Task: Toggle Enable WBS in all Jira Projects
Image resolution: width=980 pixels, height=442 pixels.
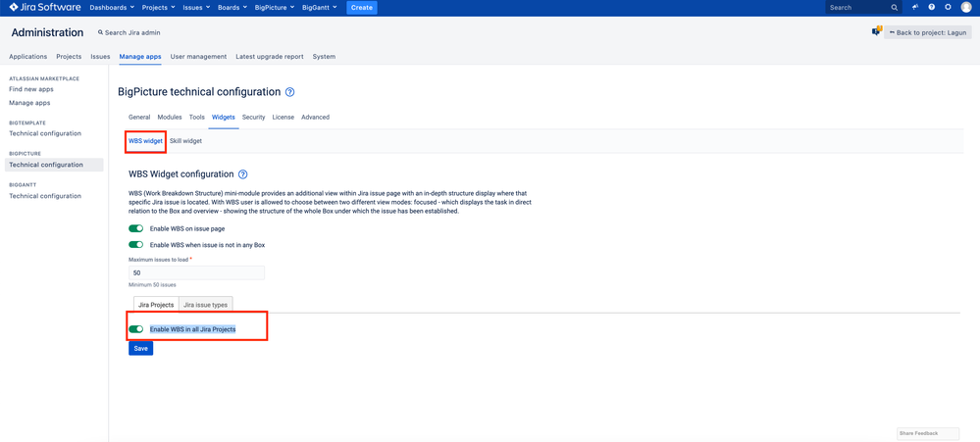Action: click(135, 329)
